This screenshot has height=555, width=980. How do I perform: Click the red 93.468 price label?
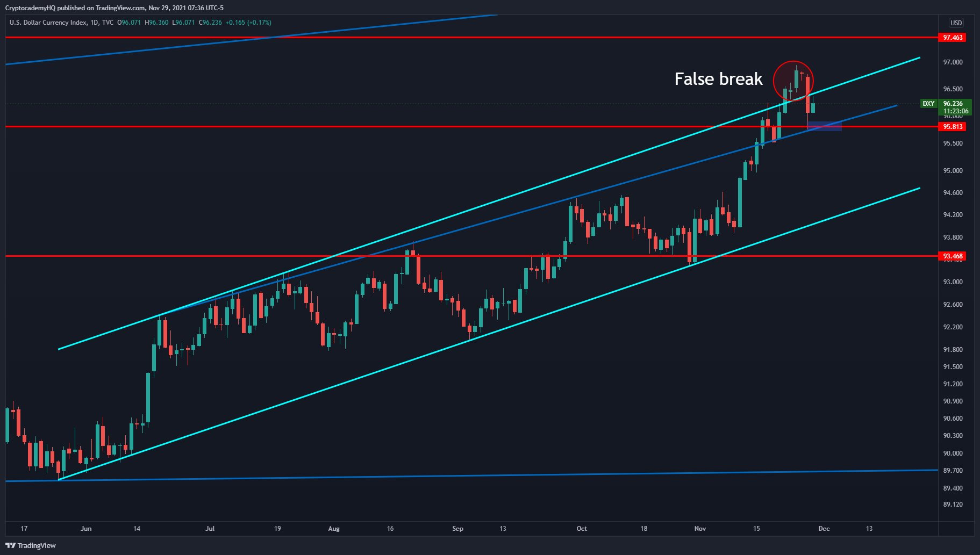(953, 256)
